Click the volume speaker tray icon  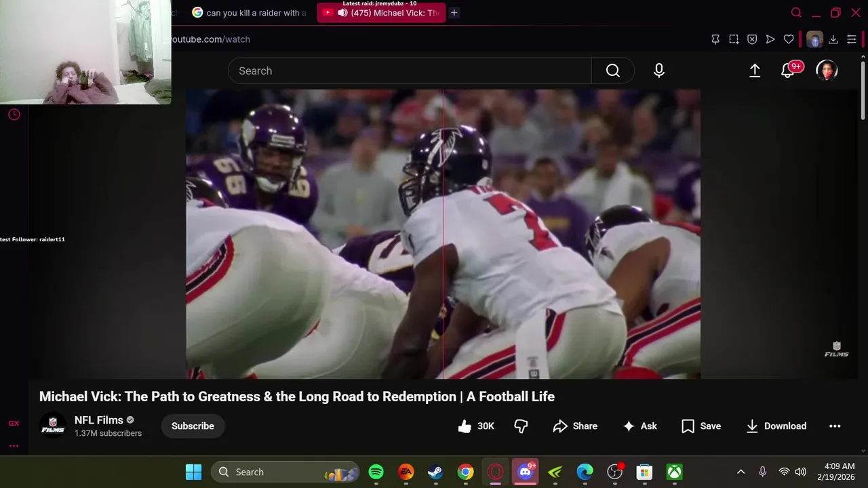(800, 472)
